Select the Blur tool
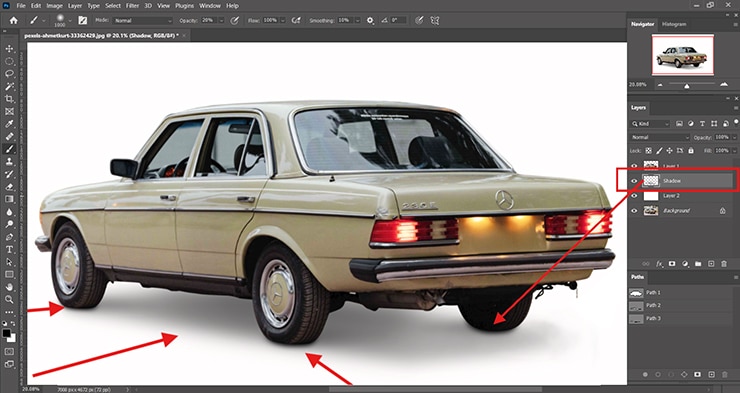The width and height of the screenshot is (740, 393). coord(9,212)
